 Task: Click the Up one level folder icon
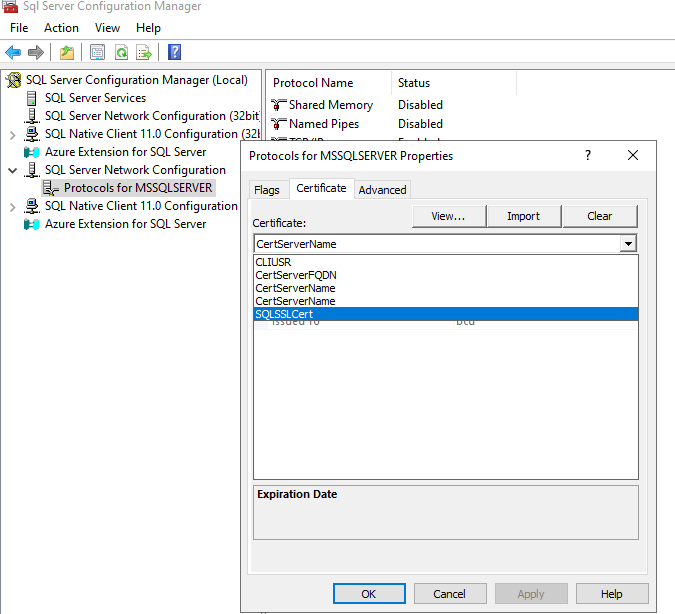tap(66, 52)
